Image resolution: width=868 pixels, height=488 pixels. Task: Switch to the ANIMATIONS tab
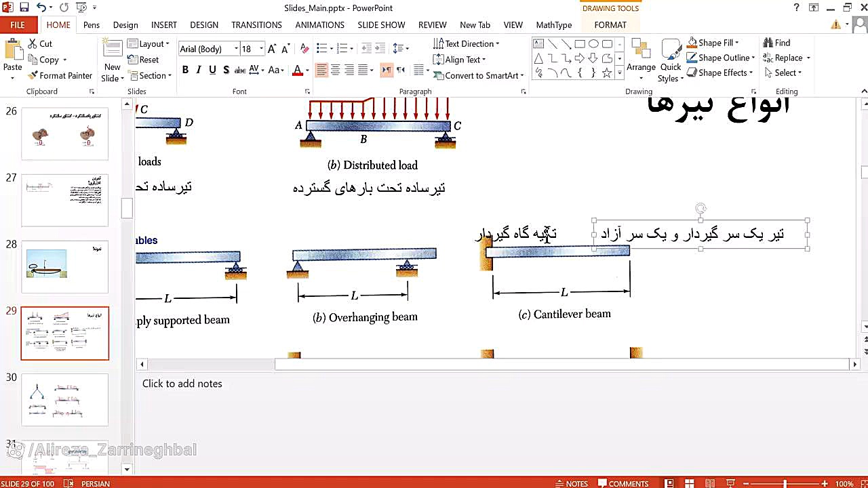click(319, 25)
